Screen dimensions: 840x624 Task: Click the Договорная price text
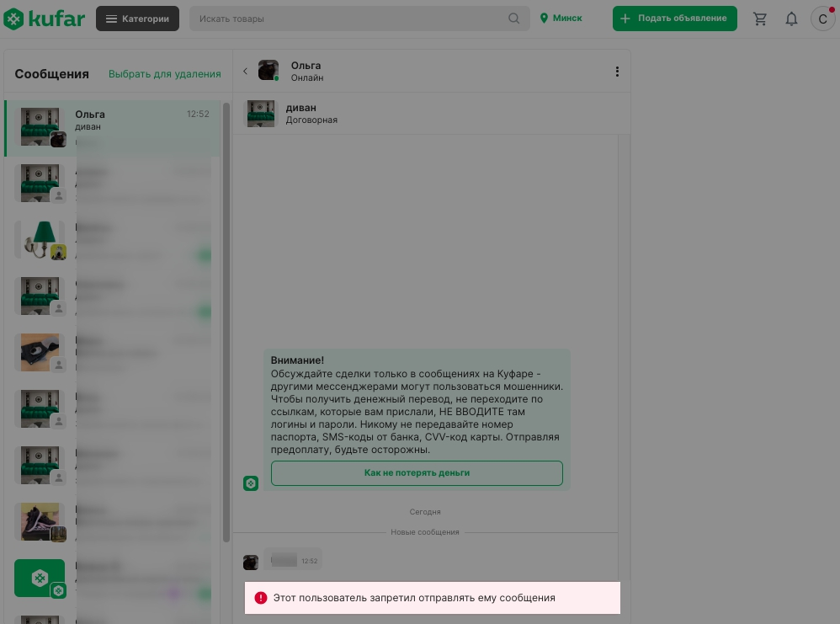(311, 120)
